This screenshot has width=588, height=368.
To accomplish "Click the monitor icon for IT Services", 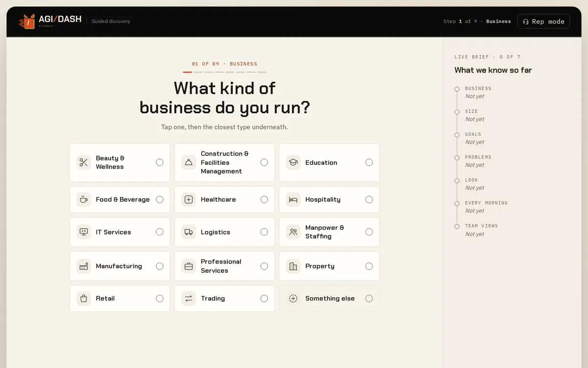I will click(x=84, y=232).
